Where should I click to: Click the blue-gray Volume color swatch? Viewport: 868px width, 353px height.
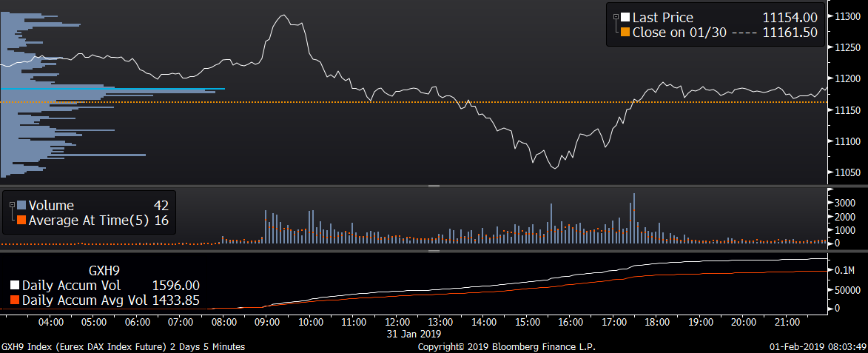coord(22,206)
